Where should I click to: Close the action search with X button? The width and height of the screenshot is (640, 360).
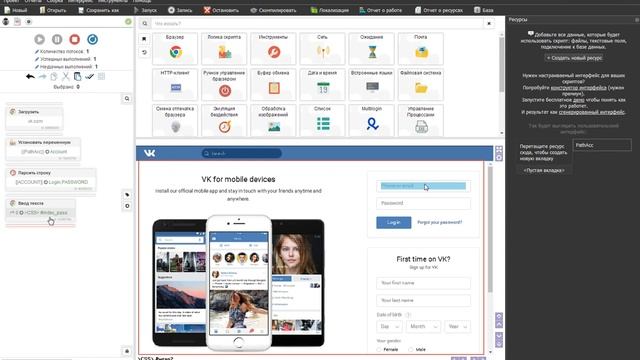[x=489, y=24]
